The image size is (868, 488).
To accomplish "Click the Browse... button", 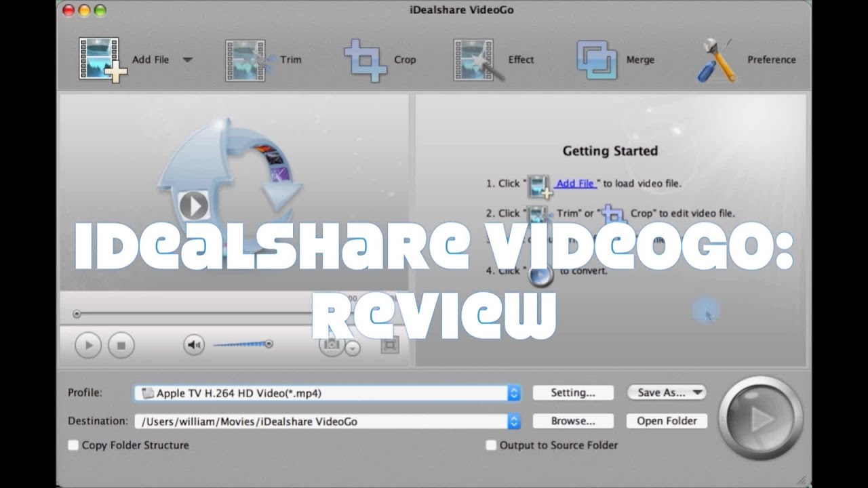I will pos(573,421).
